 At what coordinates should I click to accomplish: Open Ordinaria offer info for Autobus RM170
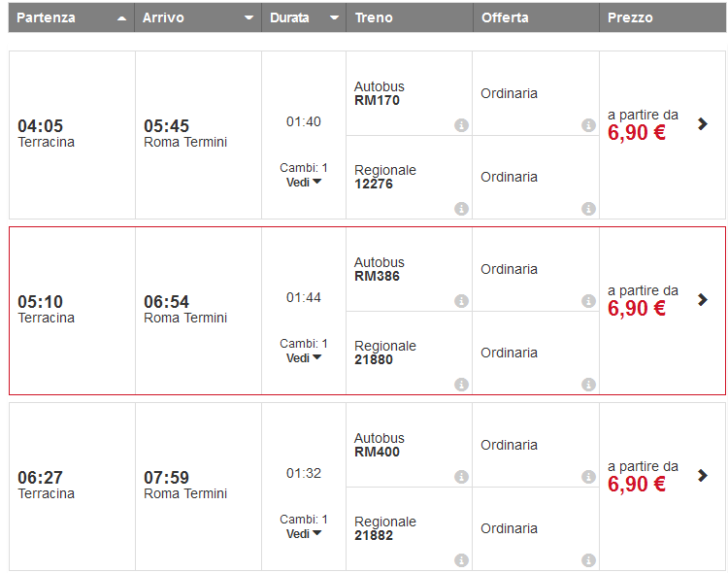(588, 125)
